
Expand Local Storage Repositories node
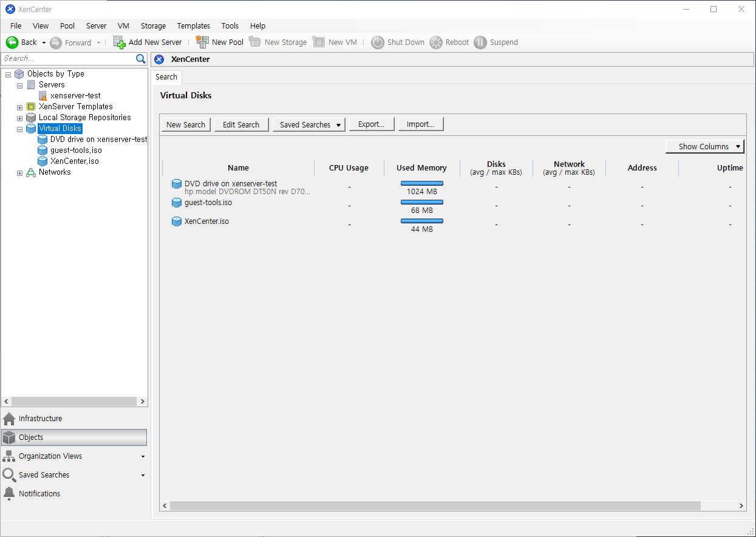(x=19, y=118)
